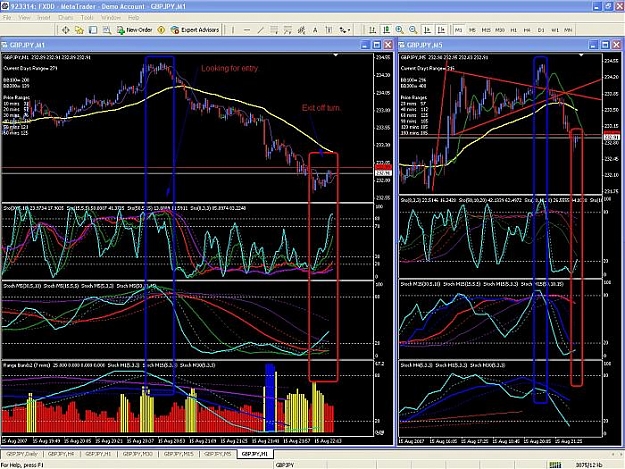Toggle the Expert Advisors button
The image size is (625, 469).
click(x=195, y=30)
